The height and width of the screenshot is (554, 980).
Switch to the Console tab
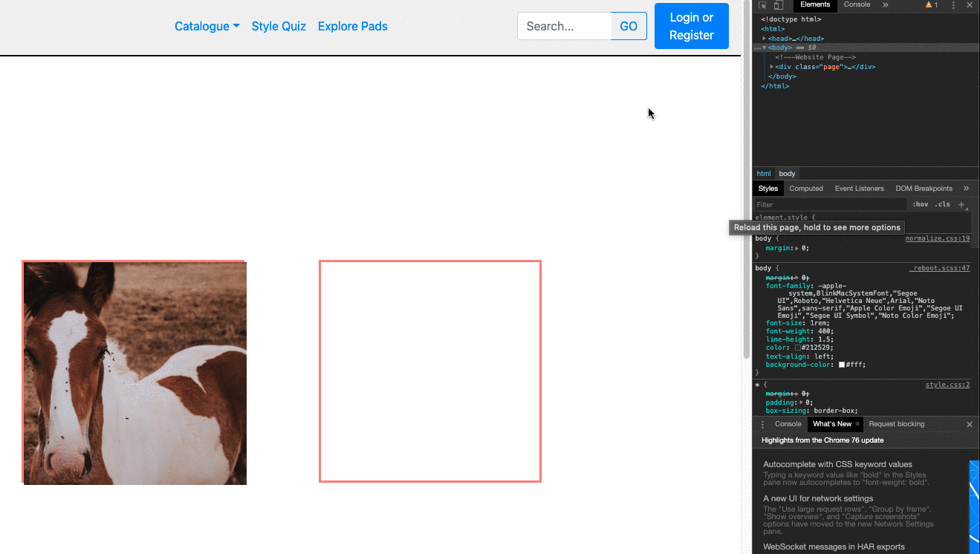click(x=857, y=5)
